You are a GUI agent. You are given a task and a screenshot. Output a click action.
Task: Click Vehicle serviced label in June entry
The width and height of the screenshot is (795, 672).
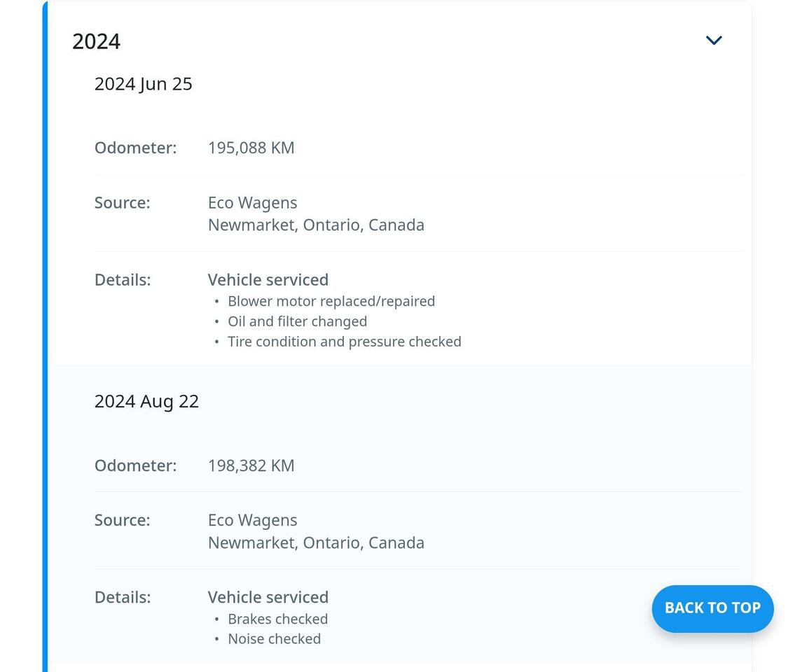(x=268, y=279)
